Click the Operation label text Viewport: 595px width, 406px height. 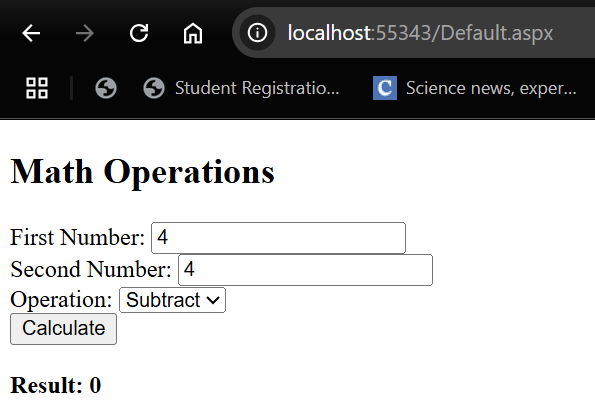coord(61,300)
